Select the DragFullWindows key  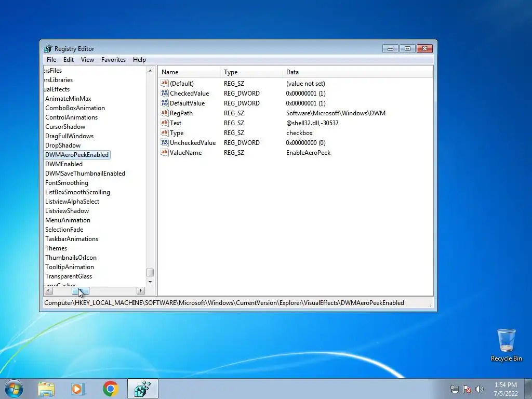(x=69, y=136)
